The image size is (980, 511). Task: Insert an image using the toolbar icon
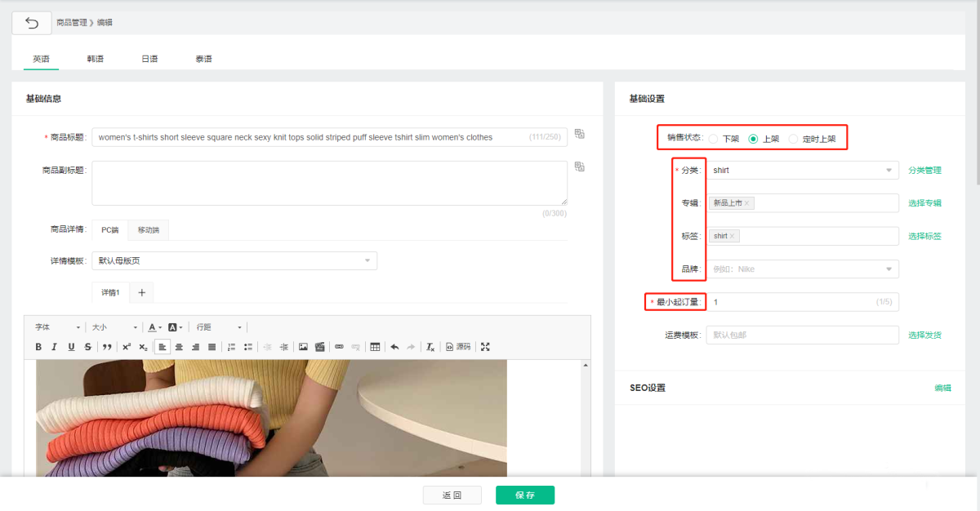[303, 347]
